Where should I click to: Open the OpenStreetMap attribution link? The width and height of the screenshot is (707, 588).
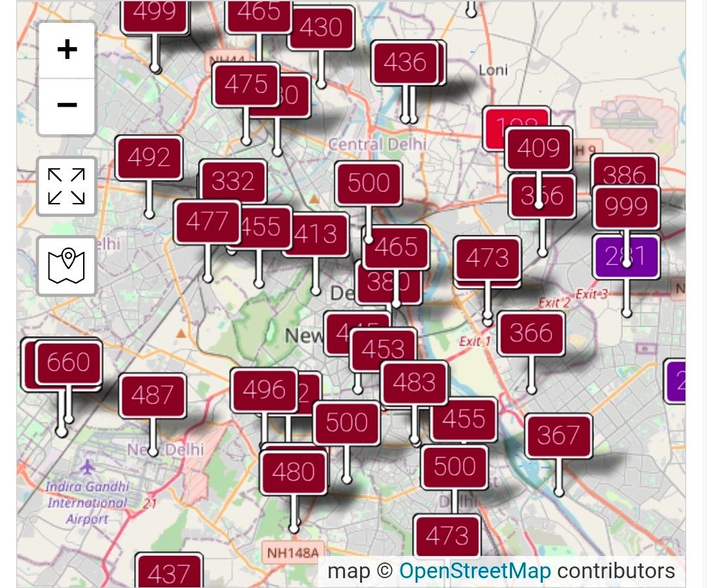[475, 571]
